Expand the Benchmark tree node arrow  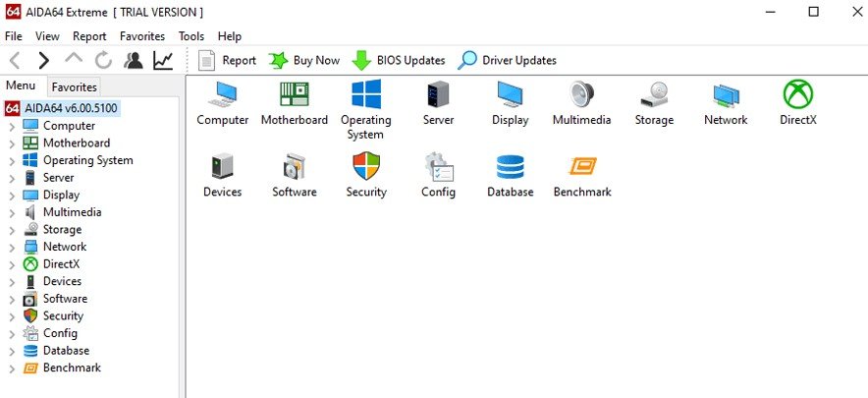pos(12,369)
